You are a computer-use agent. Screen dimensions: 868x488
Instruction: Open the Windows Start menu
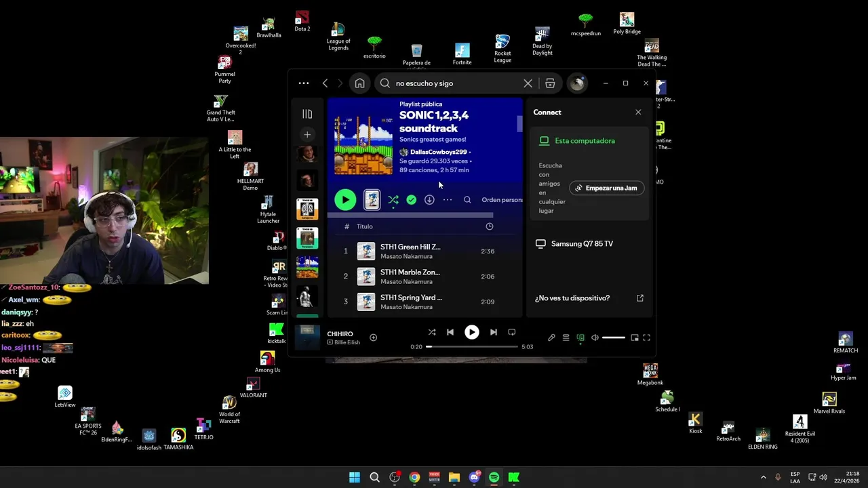coord(355,477)
